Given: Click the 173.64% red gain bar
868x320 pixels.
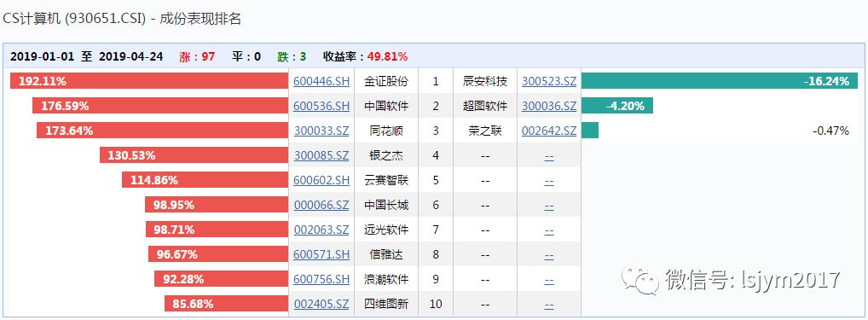Looking at the screenshot, I should [x=162, y=131].
